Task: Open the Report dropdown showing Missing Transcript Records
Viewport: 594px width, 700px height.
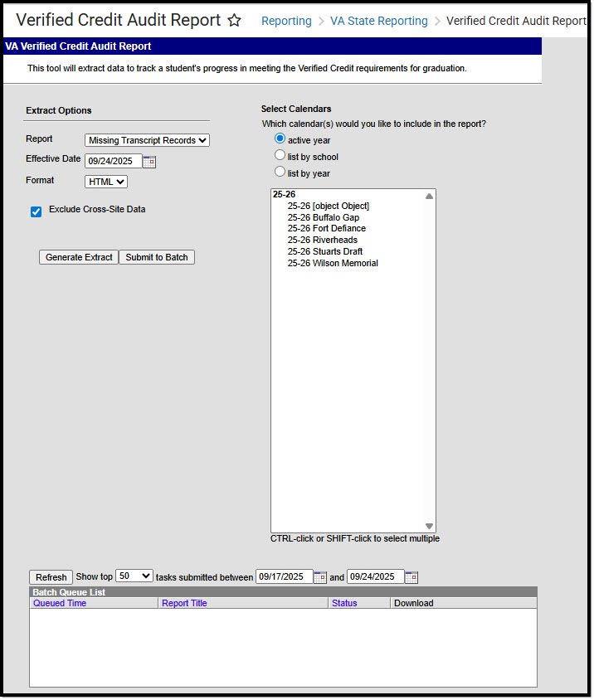Action: click(x=147, y=140)
